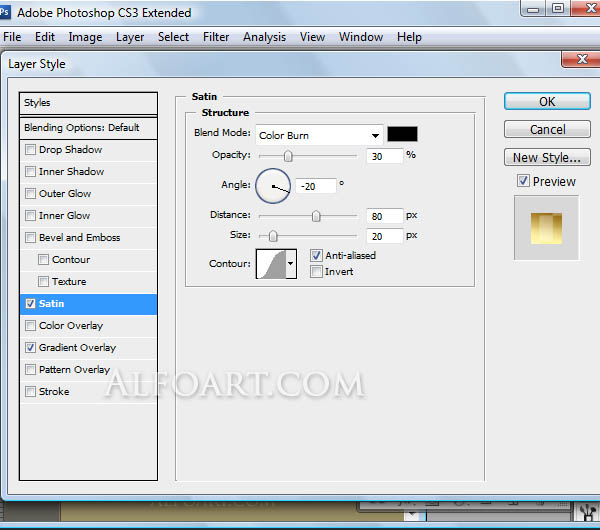The image size is (600, 530).
Task: Open the Image menu
Action: click(85, 37)
